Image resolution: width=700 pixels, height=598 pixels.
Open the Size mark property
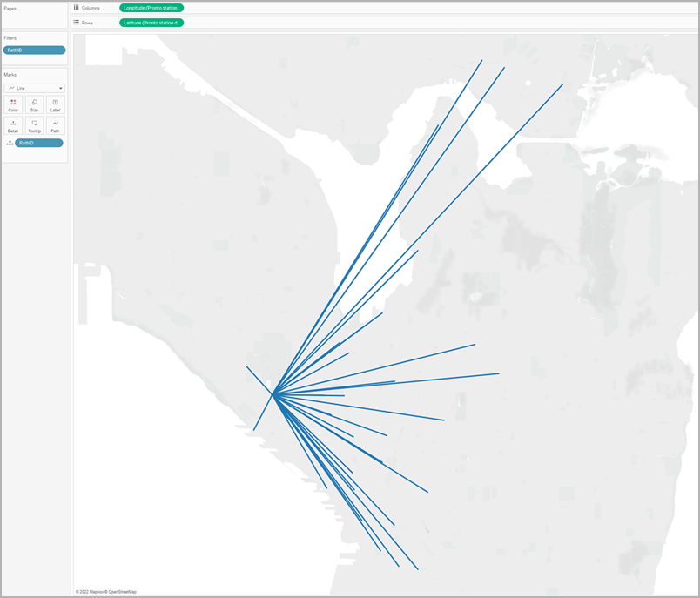pos(34,105)
